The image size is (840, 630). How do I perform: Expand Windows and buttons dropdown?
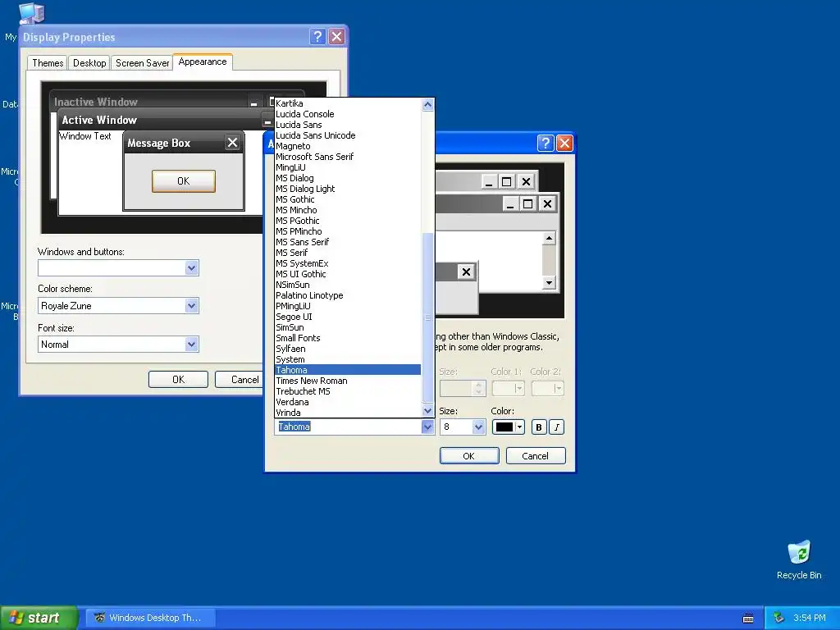[x=192, y=268]
